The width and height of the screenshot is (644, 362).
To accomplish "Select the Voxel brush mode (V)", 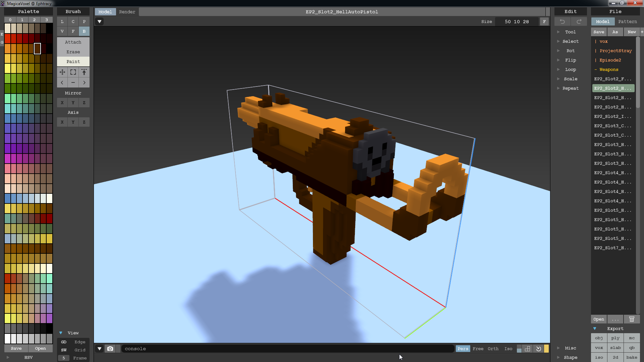I will pos(62,31).
